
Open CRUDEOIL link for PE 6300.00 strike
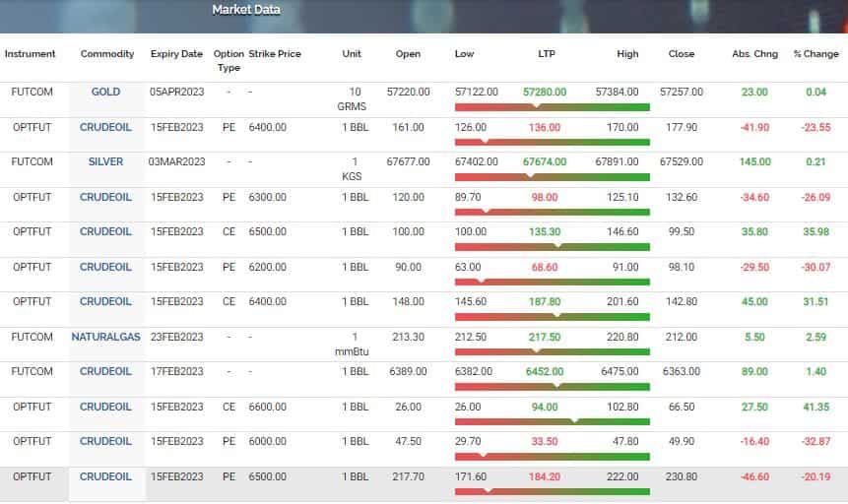[105, 197]
